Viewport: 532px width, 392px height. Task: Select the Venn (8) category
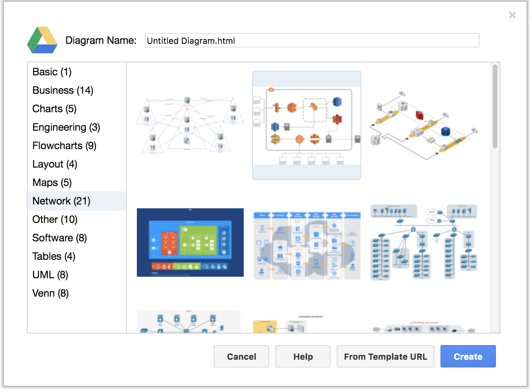click(50, 293)
